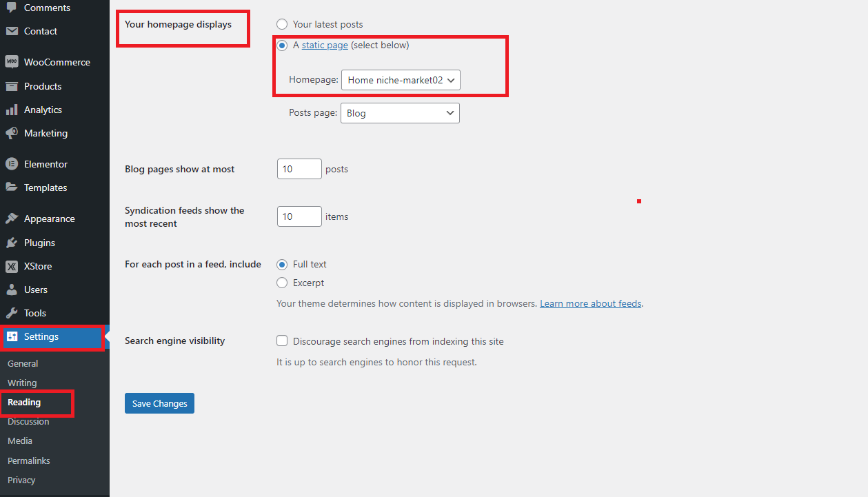The image size is (868, 497).
Task: Click the Comments speech bubble icon
Action: pyautogui.click(x=12, y=7)
